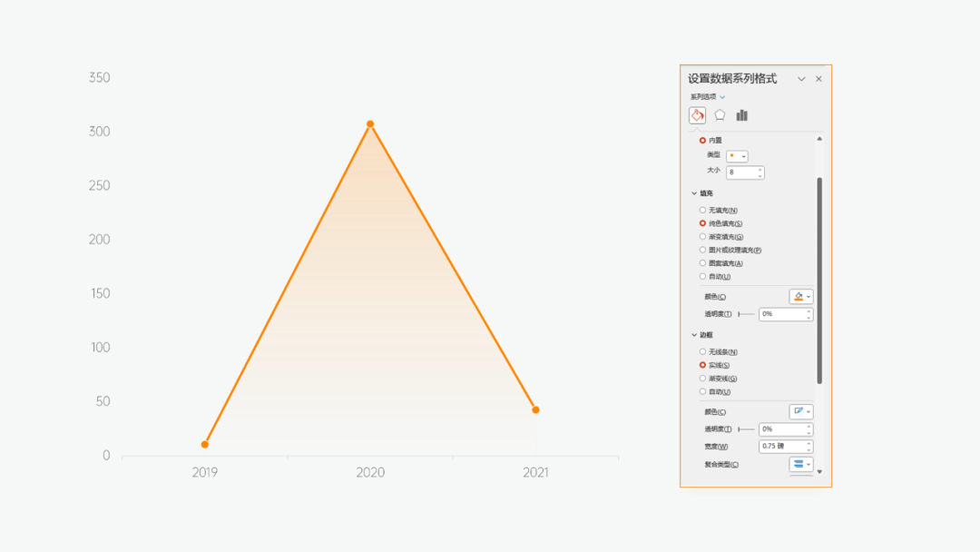Click the 2020 data point marker on chart
980x552 pixels.
(x=370, y=124)
